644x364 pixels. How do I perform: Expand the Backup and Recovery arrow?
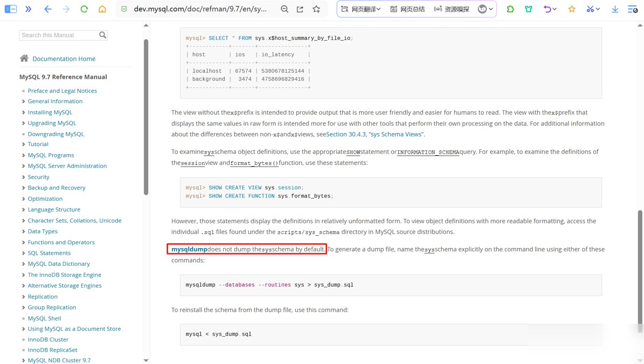coord(24,188)
